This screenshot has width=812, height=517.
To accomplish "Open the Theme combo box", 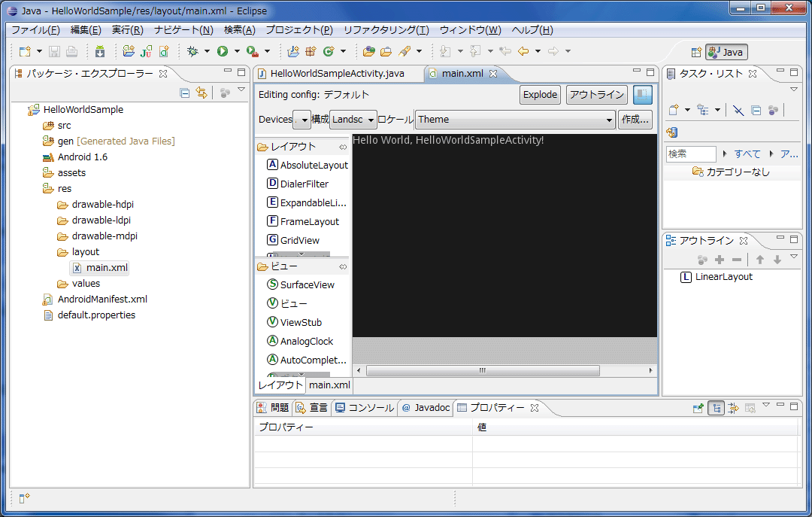I will click(515, 120).
